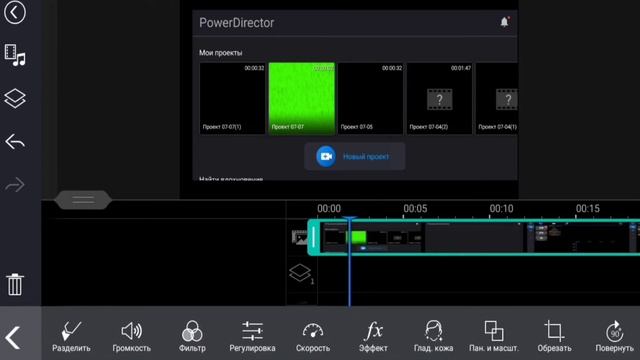Select Проект 07-05 thumbnail in preview

(x=370, y=98)
